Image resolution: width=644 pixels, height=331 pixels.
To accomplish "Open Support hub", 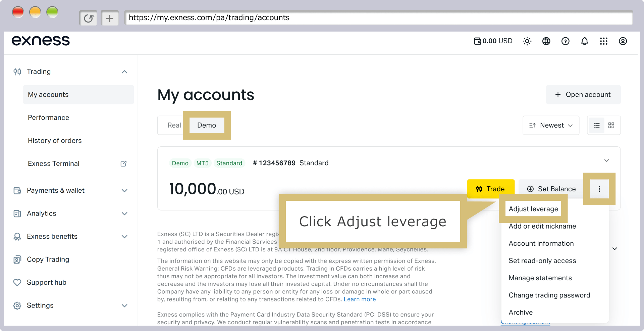I will point(47,283).
